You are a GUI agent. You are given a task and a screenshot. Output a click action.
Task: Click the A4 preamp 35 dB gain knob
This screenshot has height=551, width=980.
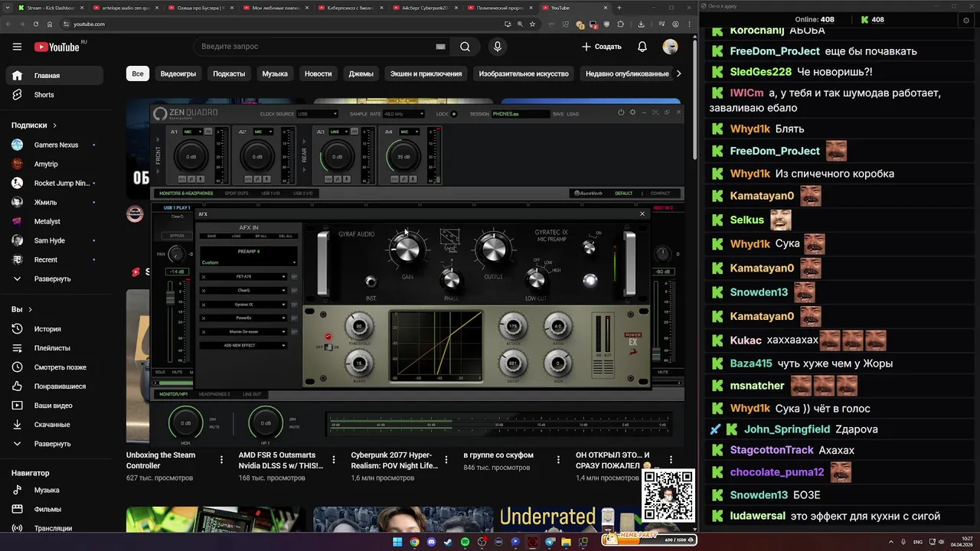click(403, 157)
